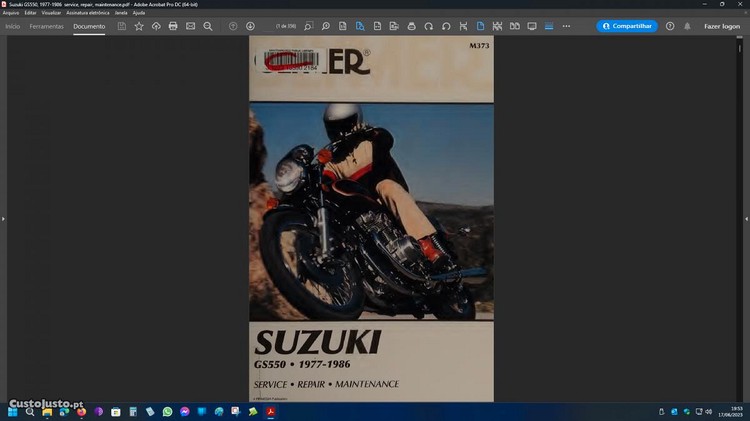Image resolution: width=750 pixels, height=421 pixels.
Task: Open the Visualizar menu
Action: click(51, 12)
